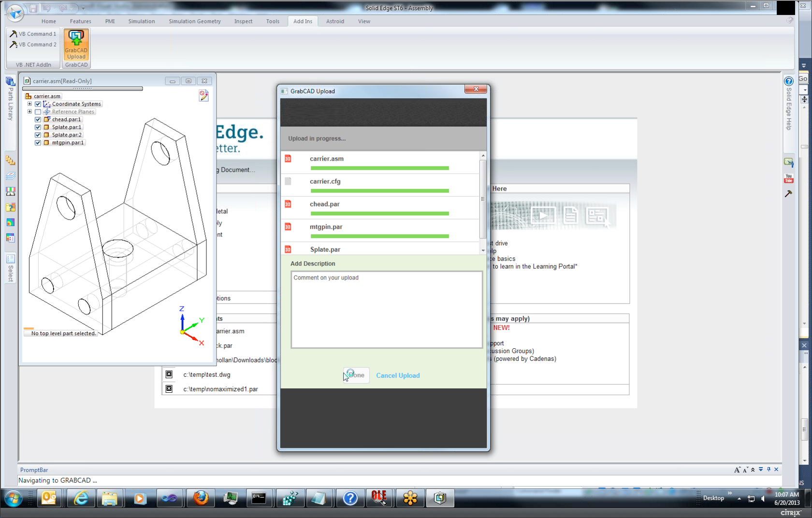This screenshot has height=518, width=812.
Task: Uncheck the mtgpin.par:1 checkbox
Action: [x=38, y=143]
